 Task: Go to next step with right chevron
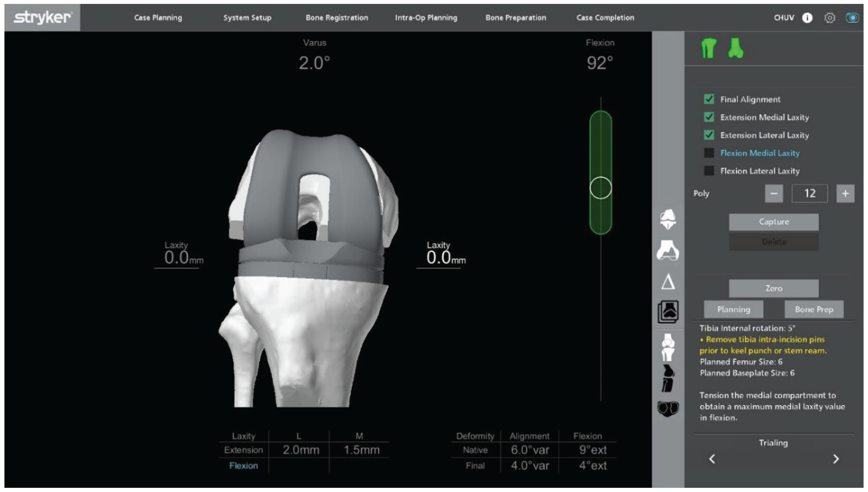(x=836, y=459)
